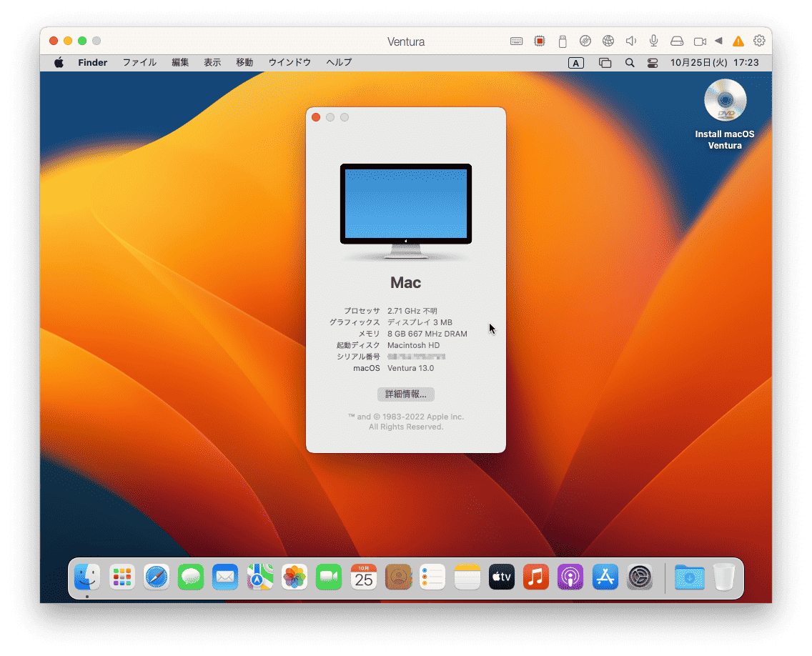Click the left-pointing triangle toolbar icon
Viewport: 812px width, 656px height.
tap(718, 41)
